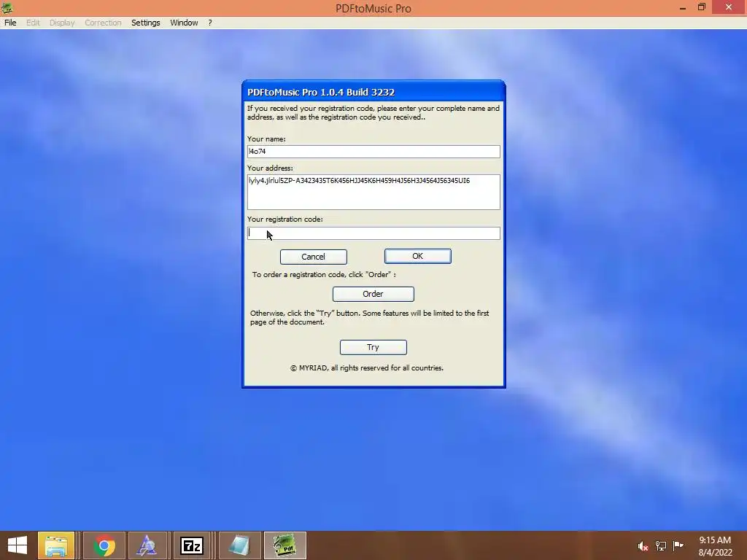Select the PDFtoMusic taskbar icon
The width and height of the screenshot is (747, 560).
coord(285,545)
